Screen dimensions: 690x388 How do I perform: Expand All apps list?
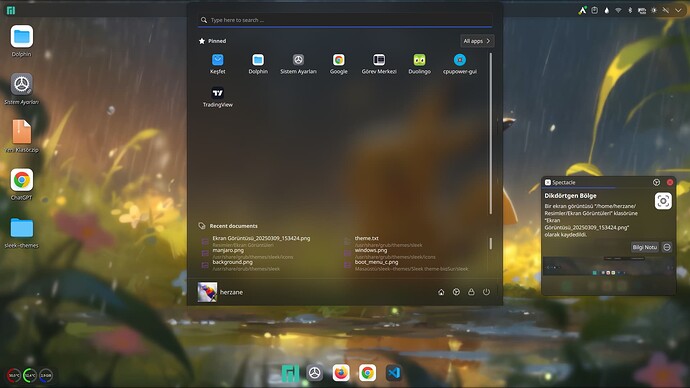pos(477,41)
